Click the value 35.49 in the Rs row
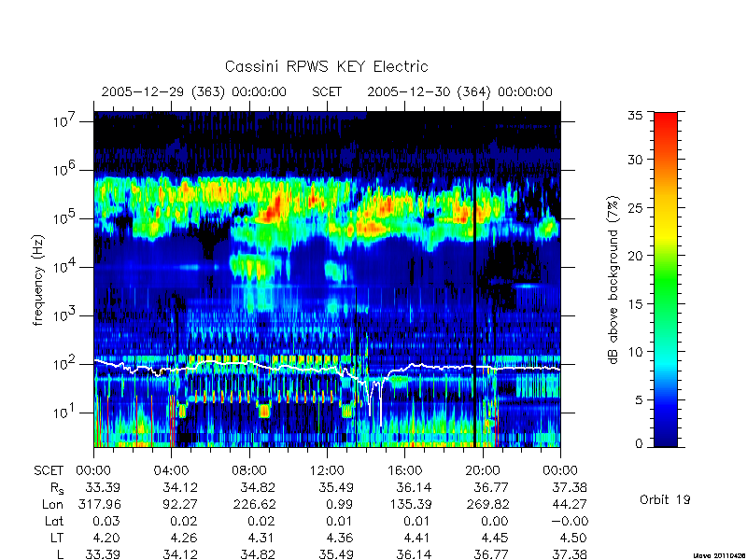The width and height of the screenshot is (747, 560). coord(336,487)
